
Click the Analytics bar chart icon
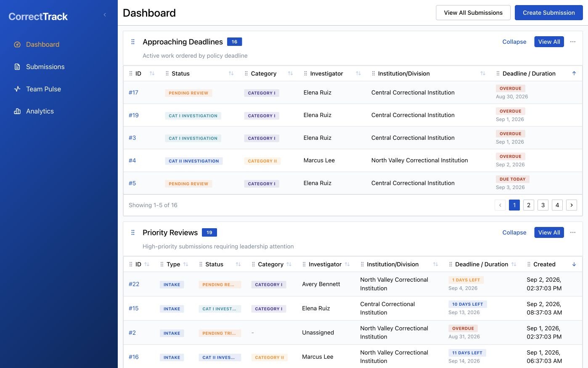(x=17, y=111)
